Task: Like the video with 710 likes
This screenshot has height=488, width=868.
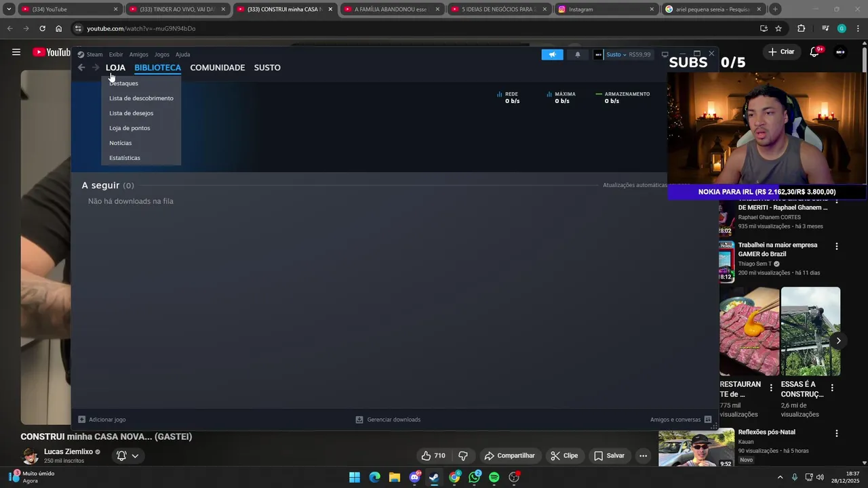Action: (433, 455)
